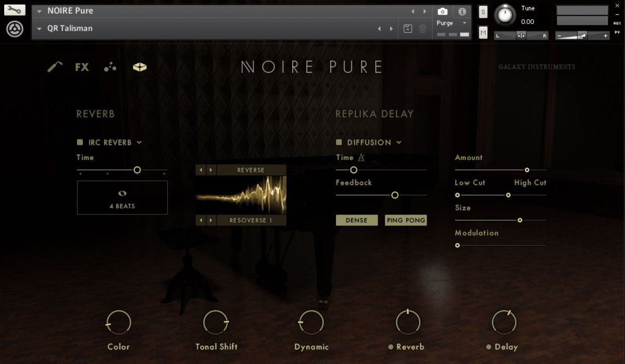Click the Tune knob
This screenshot has height=364, width=625.
point(505,15)
